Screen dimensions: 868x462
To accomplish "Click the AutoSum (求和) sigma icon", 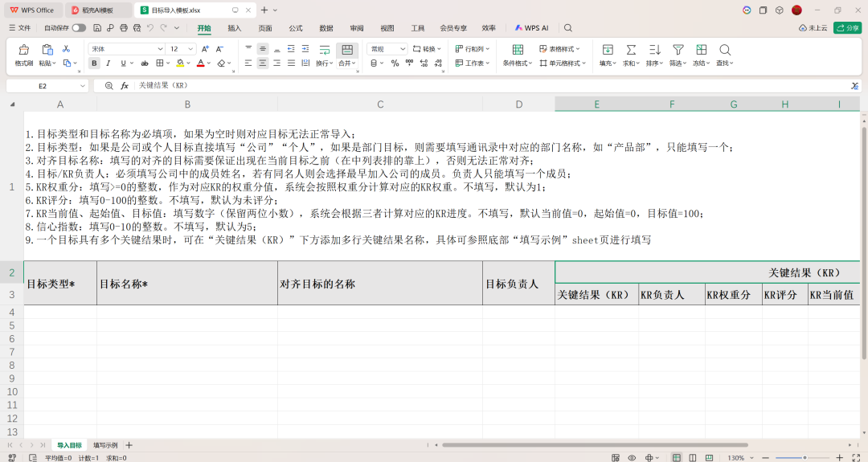I will 631,50.
